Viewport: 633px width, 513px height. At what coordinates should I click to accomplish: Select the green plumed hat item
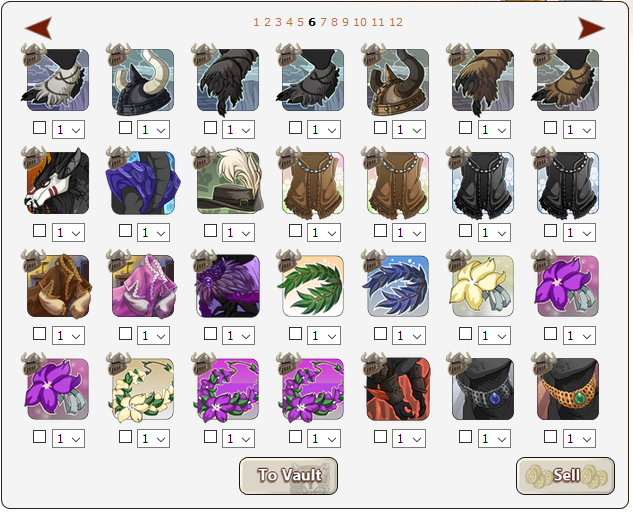click(x=228, y=183)
